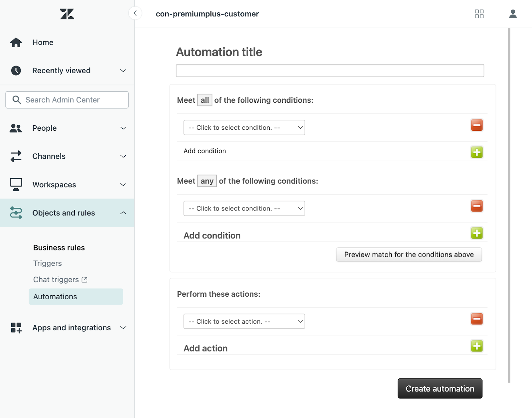Select Automations in the sidebar
This screenshot has width=532, height=418.
point(55,297)
